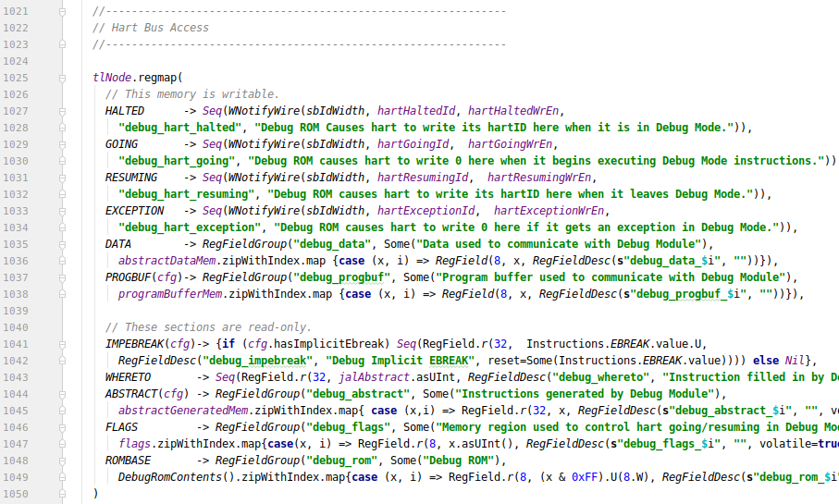Screen dimensions: 839x504
Task: Fold ABSTRACT entry marker at line 1044
Action: [x=62, y=394]
